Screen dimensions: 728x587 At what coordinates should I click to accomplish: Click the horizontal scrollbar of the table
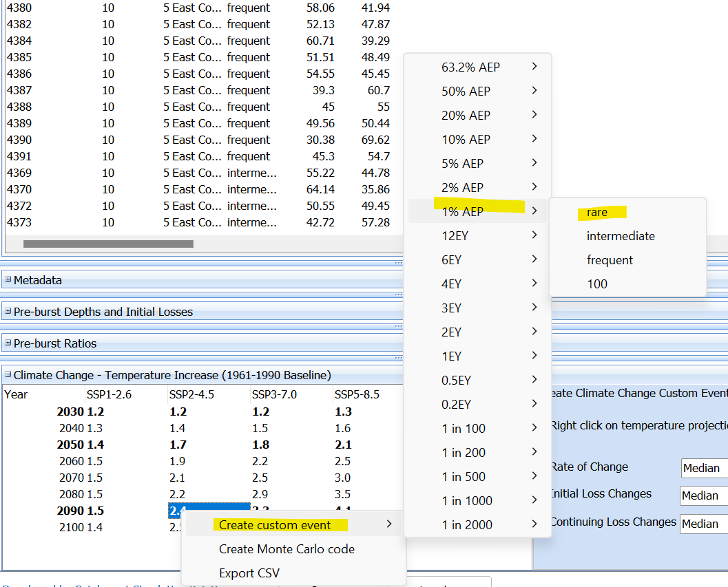(x=108, y=244)
